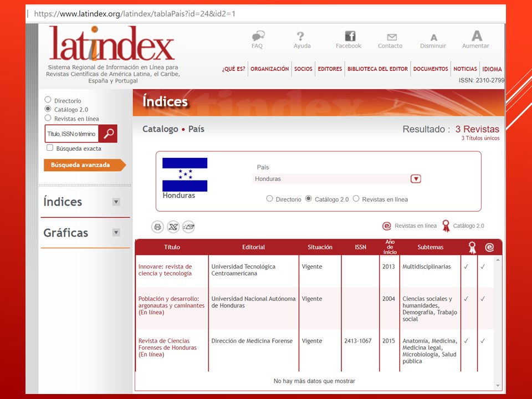Export the table with Excel icon
Screen dimensions: 532x399
(x=173, y=227)
